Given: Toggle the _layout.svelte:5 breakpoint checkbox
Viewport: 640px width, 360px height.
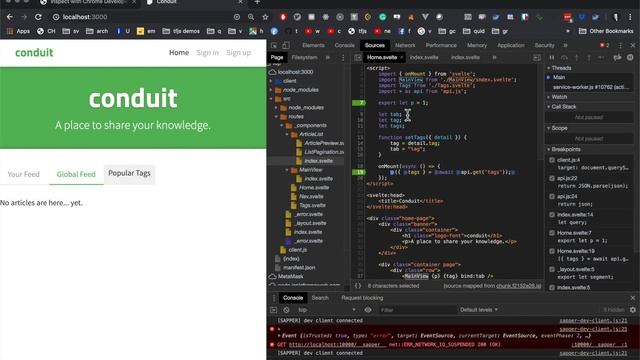Looking at the screenshot, I should 552,269.
